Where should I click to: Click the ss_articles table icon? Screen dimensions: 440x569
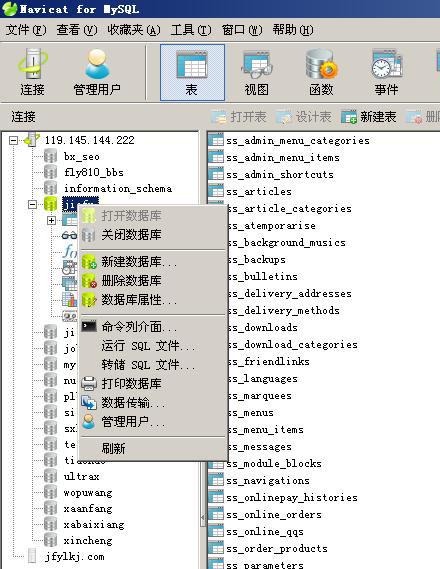click(217, 191)
